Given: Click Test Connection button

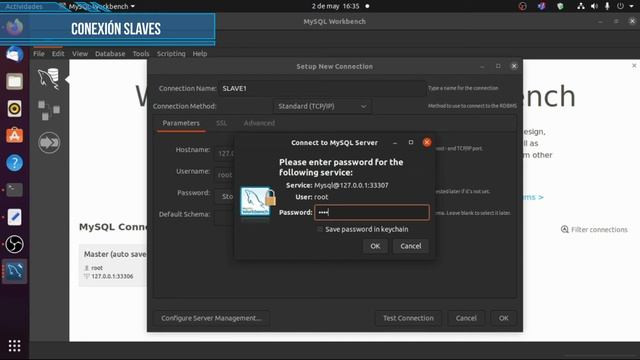Looking at the screenshot, I should tap(408, 318).
